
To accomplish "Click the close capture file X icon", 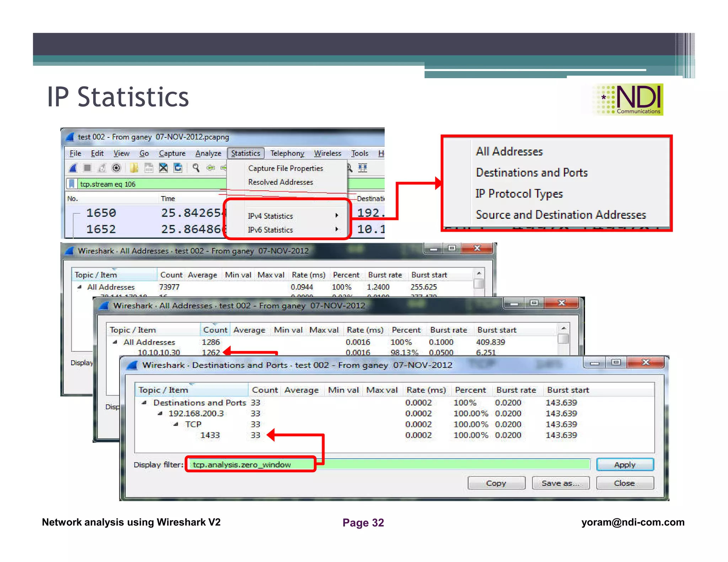I will (163, 168).
